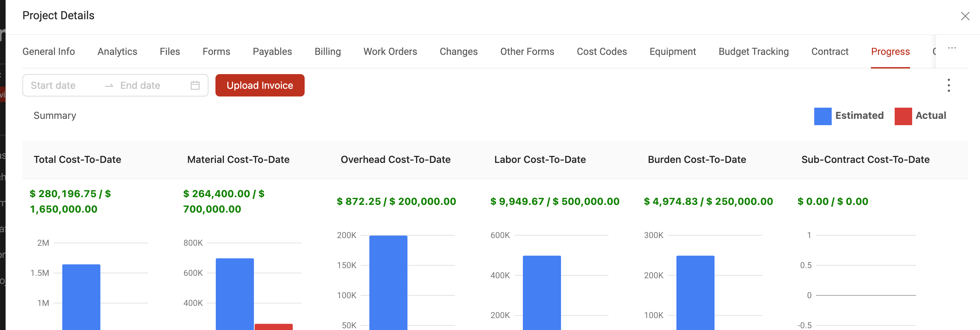
Task: Click the active Progress tab
Action: point(890,51)
